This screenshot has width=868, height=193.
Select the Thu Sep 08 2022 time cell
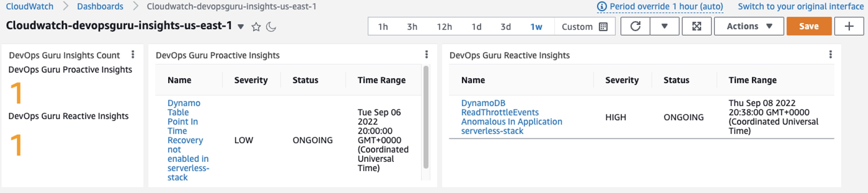[x=773, y=117]
